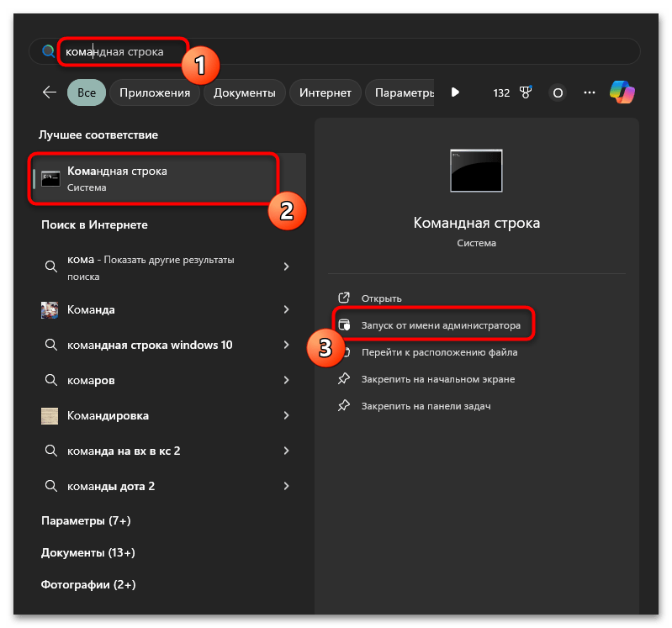Choose 'Перейти к расположению файла'
672x628 pixels.
coord(439,352)
